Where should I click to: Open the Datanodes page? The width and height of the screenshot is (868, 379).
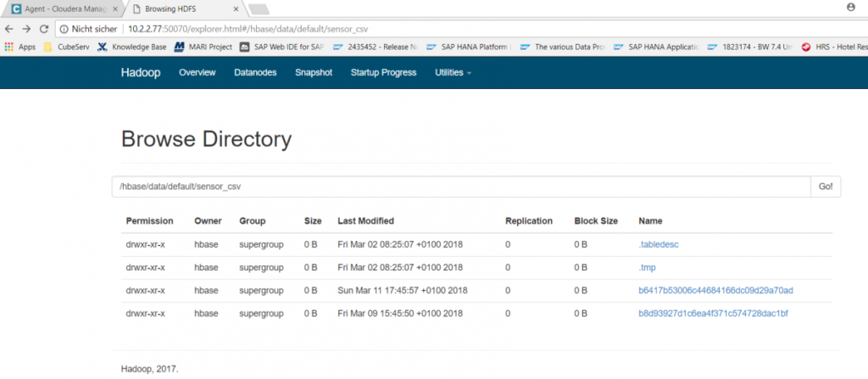point(255,73)
